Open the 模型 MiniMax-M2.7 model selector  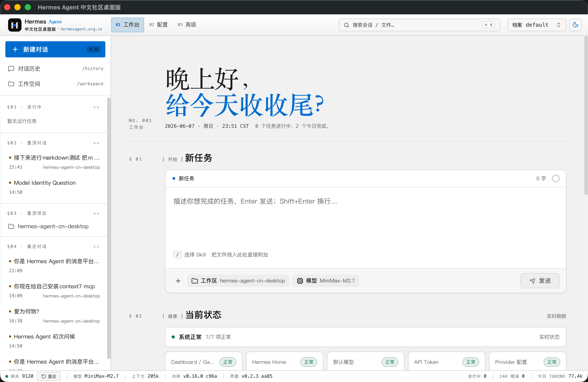coord(326,281)
